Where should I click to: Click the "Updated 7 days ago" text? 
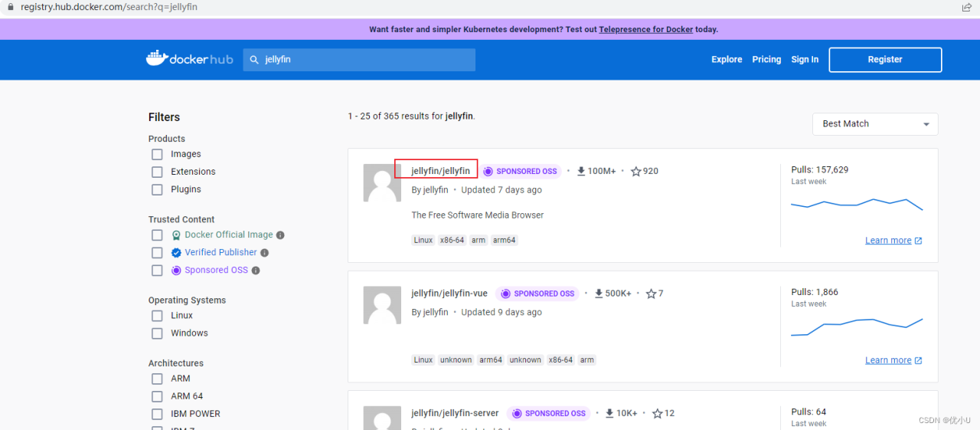[501, 190]
